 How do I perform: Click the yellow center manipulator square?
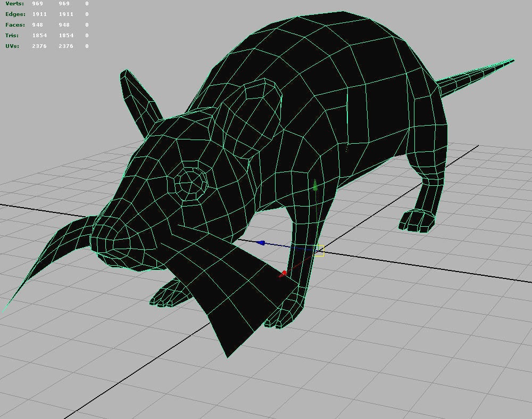pyautogui.click(x=319, y=251)
